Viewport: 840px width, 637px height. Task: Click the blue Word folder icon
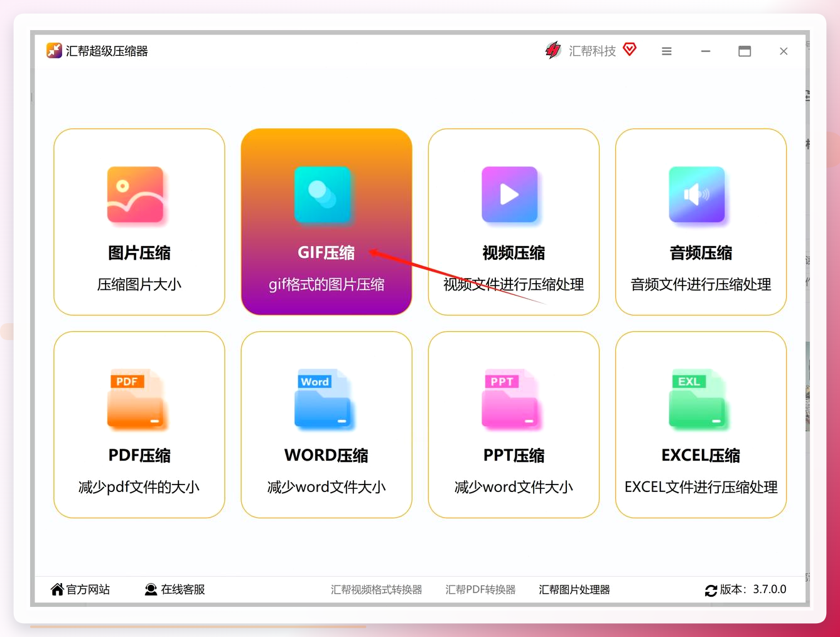tap(323, 399)
